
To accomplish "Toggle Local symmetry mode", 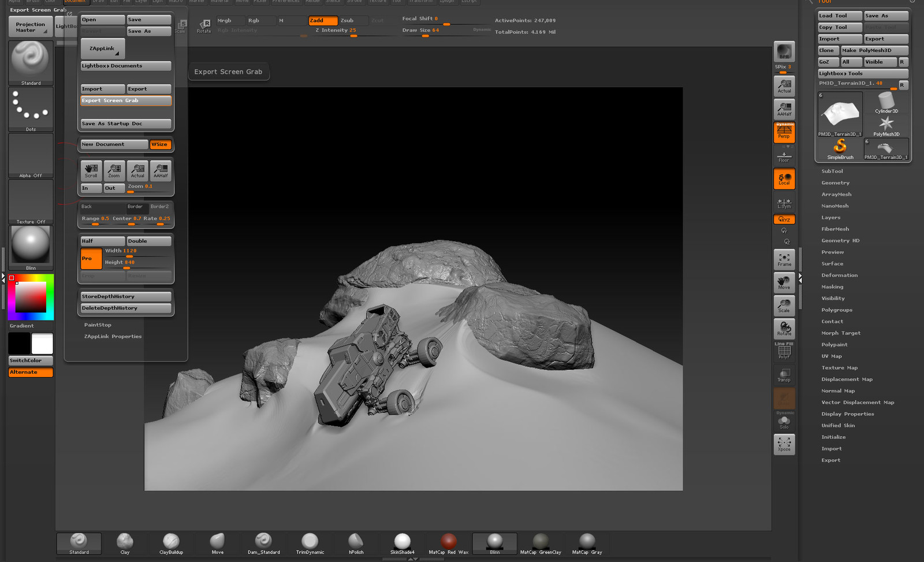I will [x=784, y=178].
